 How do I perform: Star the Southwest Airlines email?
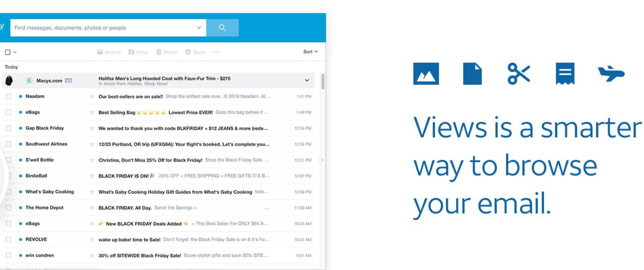[x=92, y=144]
